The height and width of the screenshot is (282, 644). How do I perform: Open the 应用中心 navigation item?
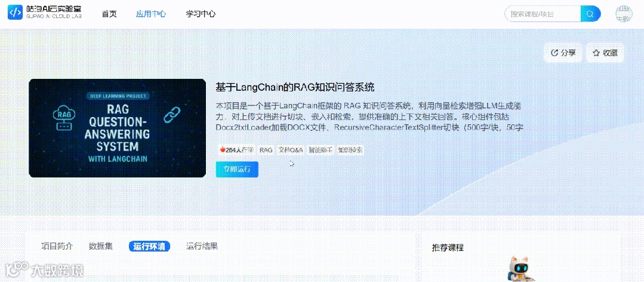pos(151,14)
